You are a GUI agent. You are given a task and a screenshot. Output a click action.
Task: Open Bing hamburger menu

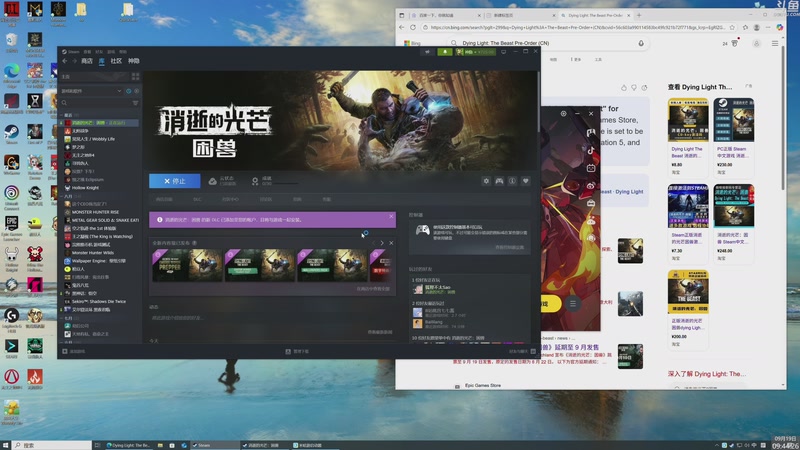coord(774,44)
